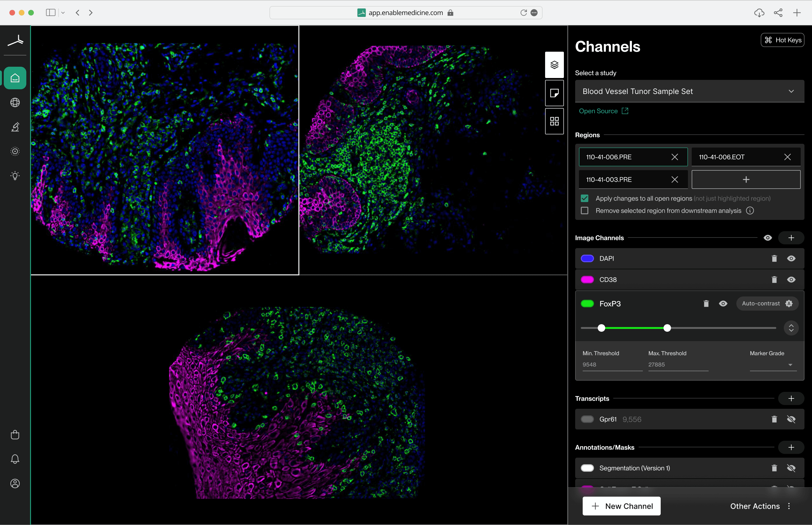
Task: Click the sticky note icon on viewer
Action: [x=554, y=93]
